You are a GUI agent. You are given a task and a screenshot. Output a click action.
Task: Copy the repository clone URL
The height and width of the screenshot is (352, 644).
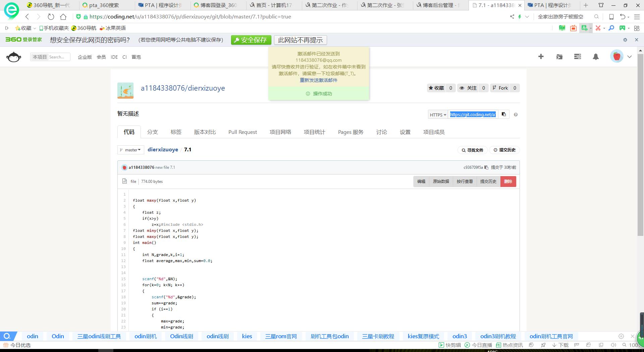click(504, 114)
